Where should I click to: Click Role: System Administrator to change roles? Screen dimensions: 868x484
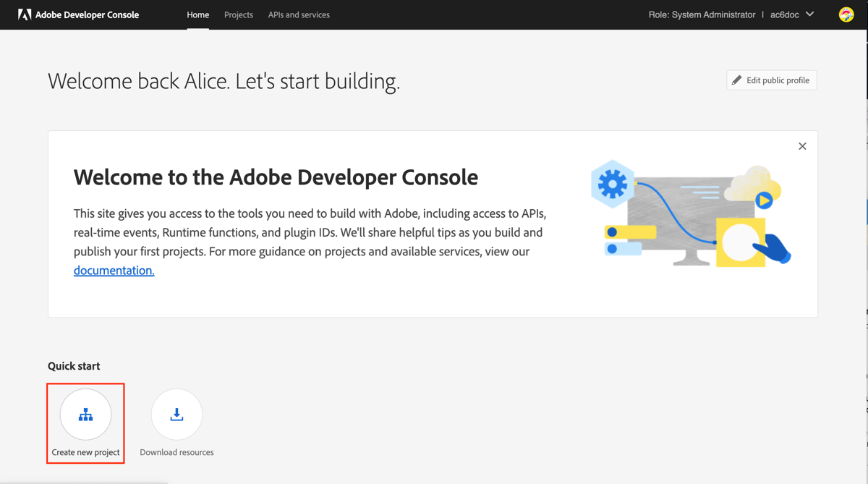tap(702, 14)
